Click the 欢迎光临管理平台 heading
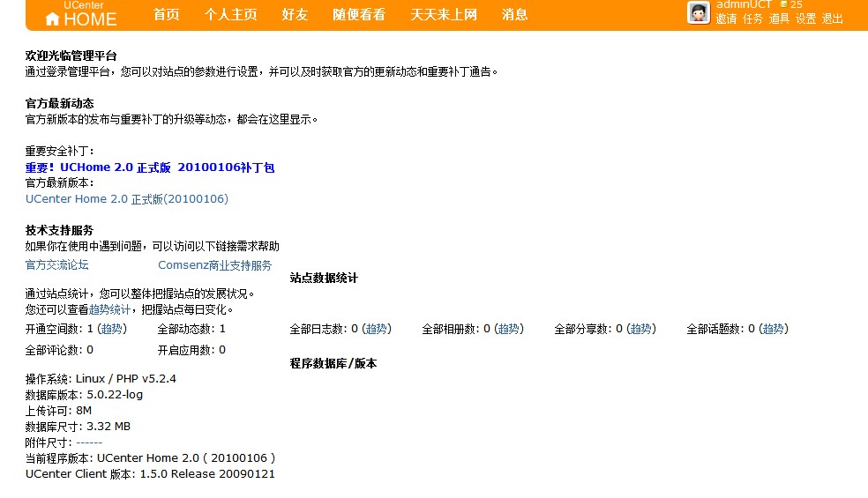Screen dimensions: 868x498 point(71,56)
